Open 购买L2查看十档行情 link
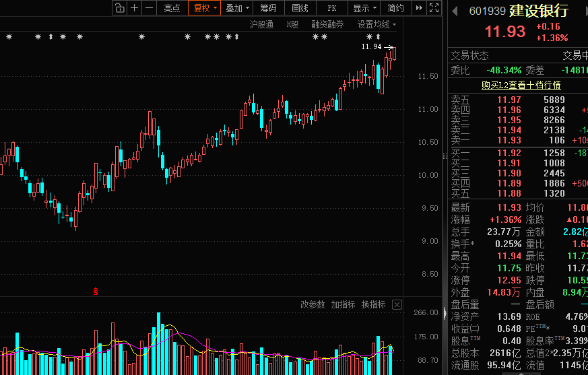Viewport: 588px width, 375px height. [x=521, y=85]
